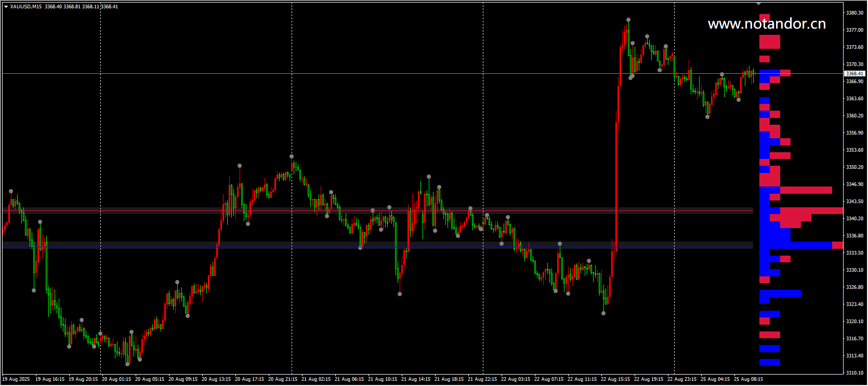Click the 3356.90 price scale label
Image resolution: width=868 pixels, height=386 pixels.
[x=855, y=133]
